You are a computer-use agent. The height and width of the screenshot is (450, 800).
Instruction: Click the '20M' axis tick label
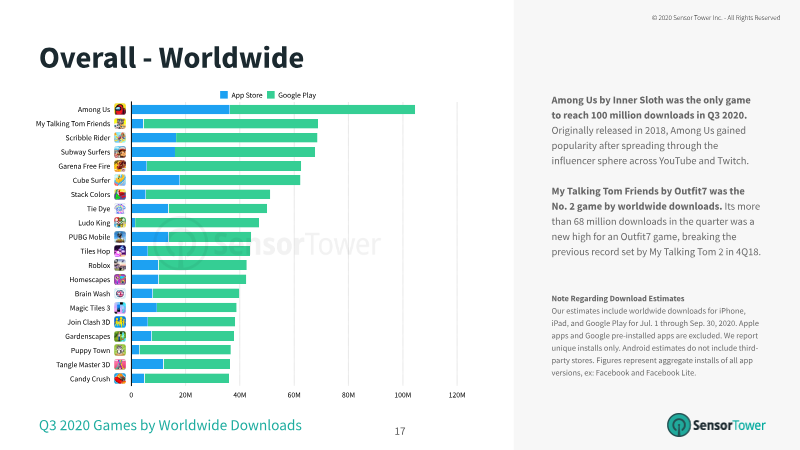coord(185,395)
